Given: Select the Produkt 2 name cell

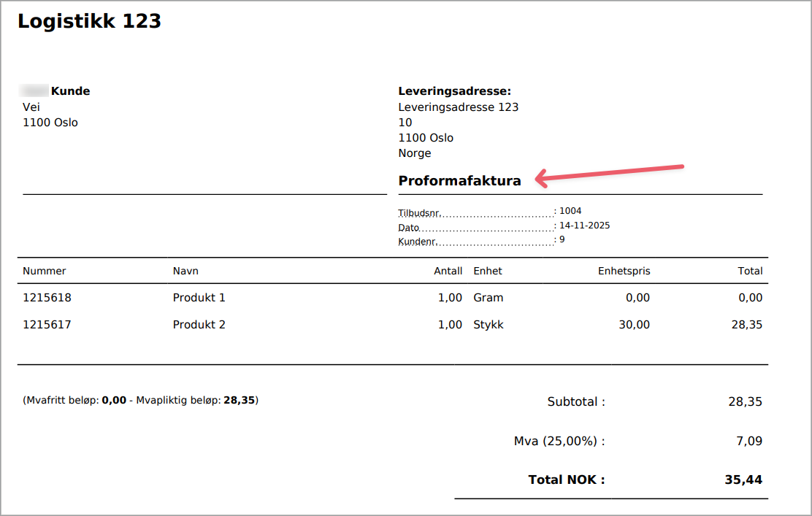Looking at the screenshot, I should coord(199,325).
